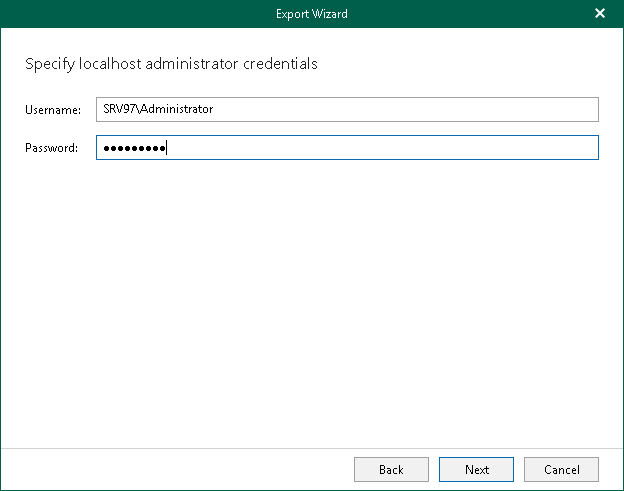Click the "Specify localhost administrator credentials" heading
The width and height of the screenshot is (624, 491).
[170, 64]
